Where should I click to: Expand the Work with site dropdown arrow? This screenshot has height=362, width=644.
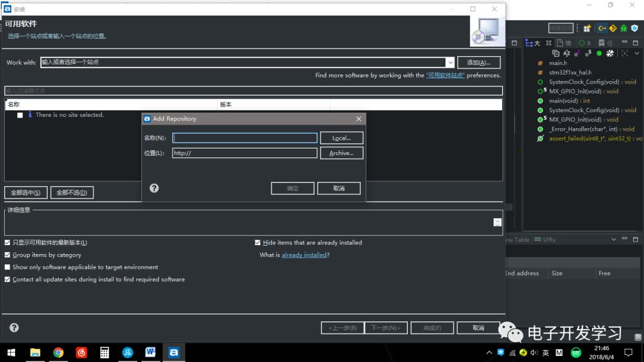[450, 63]
